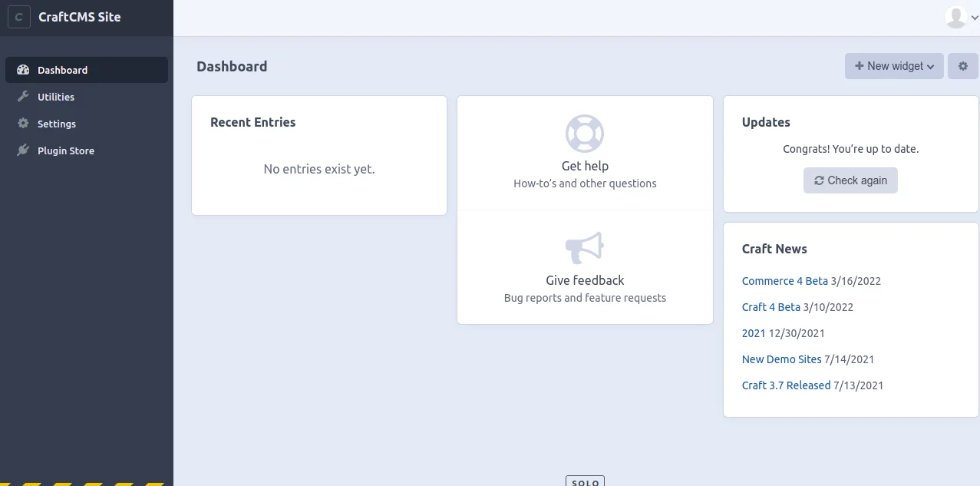Click the Updates widget heading
This screenshot has height=486, width=980.
(766, 122)
